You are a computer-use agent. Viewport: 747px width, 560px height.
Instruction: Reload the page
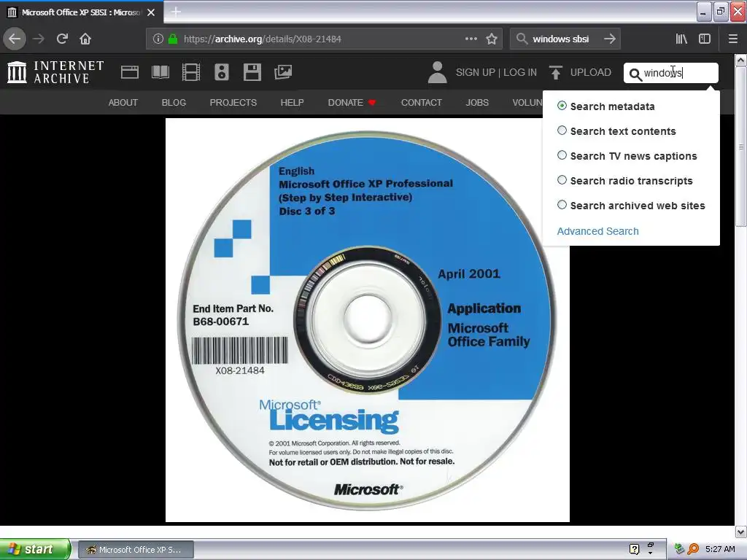(x=62, y=39)
